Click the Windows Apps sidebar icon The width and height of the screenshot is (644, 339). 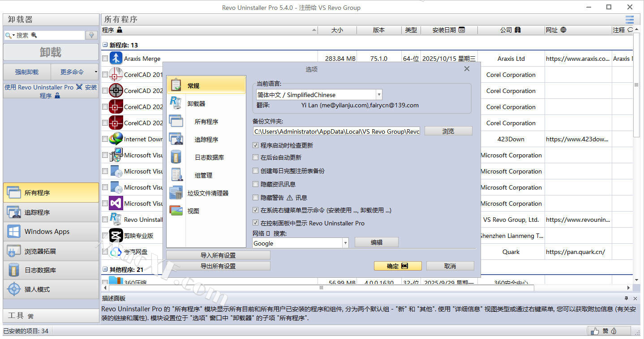point(14,232)
